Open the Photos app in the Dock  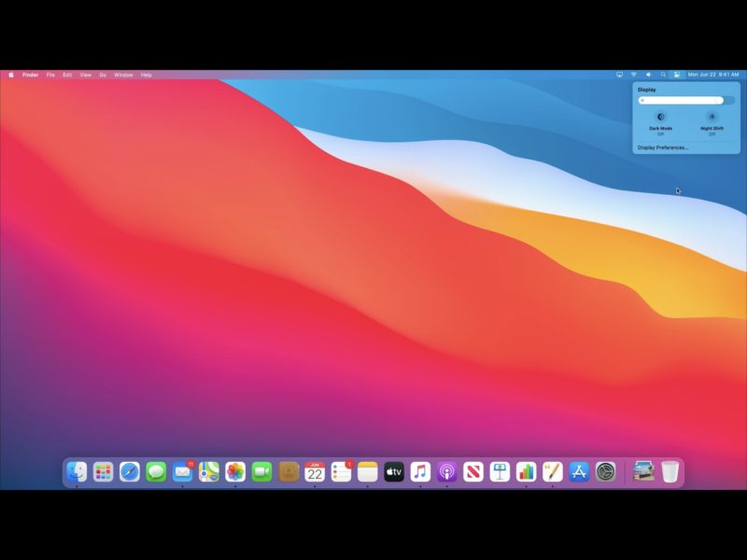(x=235, y=472)
